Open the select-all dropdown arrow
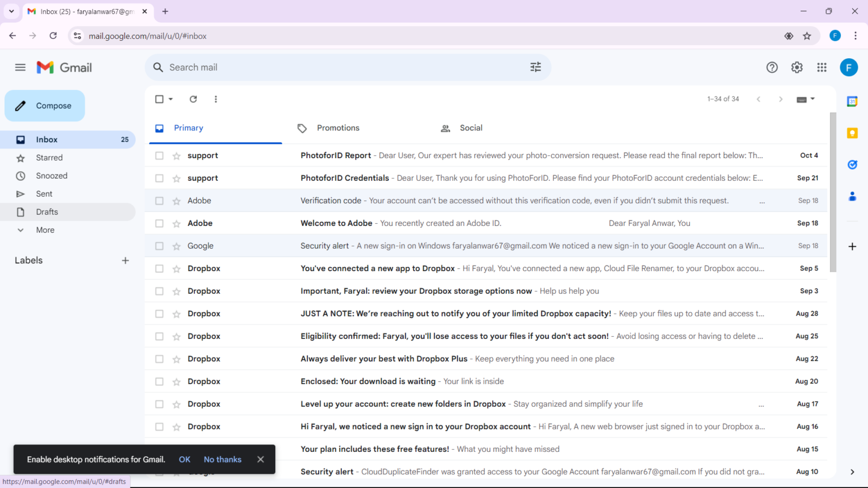868x488 pixels. [x=170, y=99]
